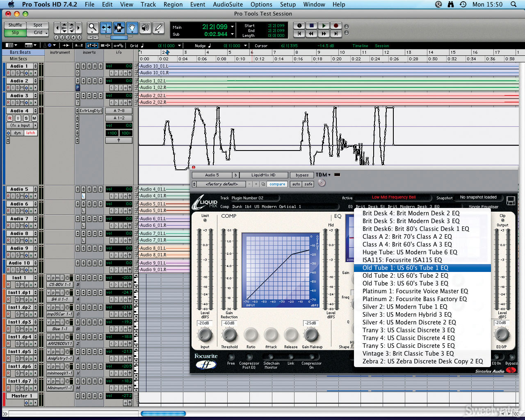Click the compare button in plugin header
This screenshot has height=420, width=525.
(x=277, y=184)
